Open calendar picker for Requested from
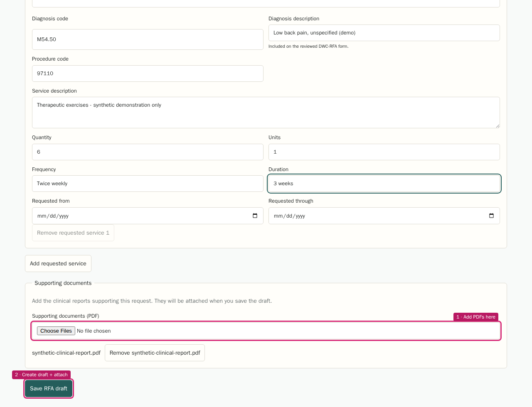Image resolution: width=532 pixels, height=407 pixels. click(x=255, y=216)
